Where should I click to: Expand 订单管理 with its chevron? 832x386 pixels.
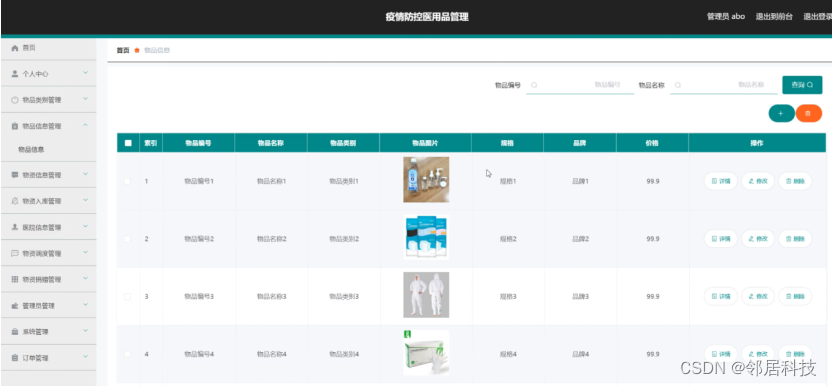(85, 357)
